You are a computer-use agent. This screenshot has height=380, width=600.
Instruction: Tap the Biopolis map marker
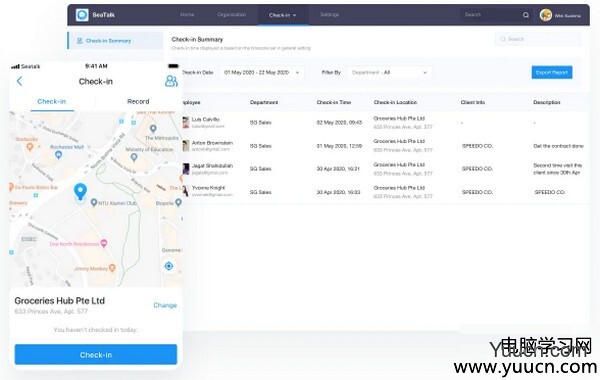pos(178,203)
